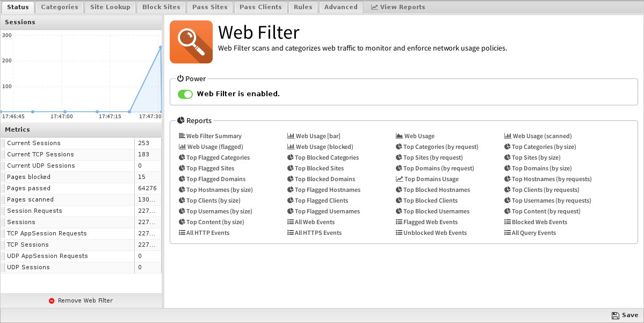Viewport: 644px width, 323px height.
Task: Open the Block Sites tab
Action: click(x=161, y=7)
